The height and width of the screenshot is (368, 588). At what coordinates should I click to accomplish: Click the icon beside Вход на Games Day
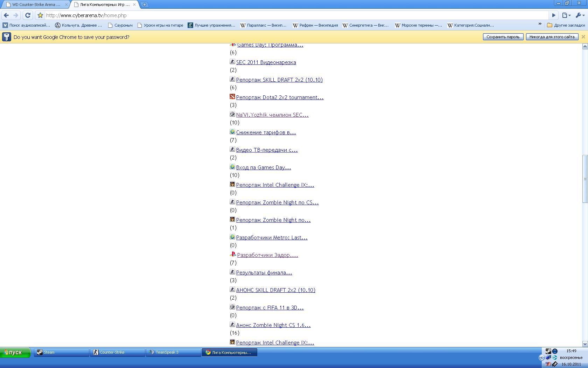click(232, 166)
